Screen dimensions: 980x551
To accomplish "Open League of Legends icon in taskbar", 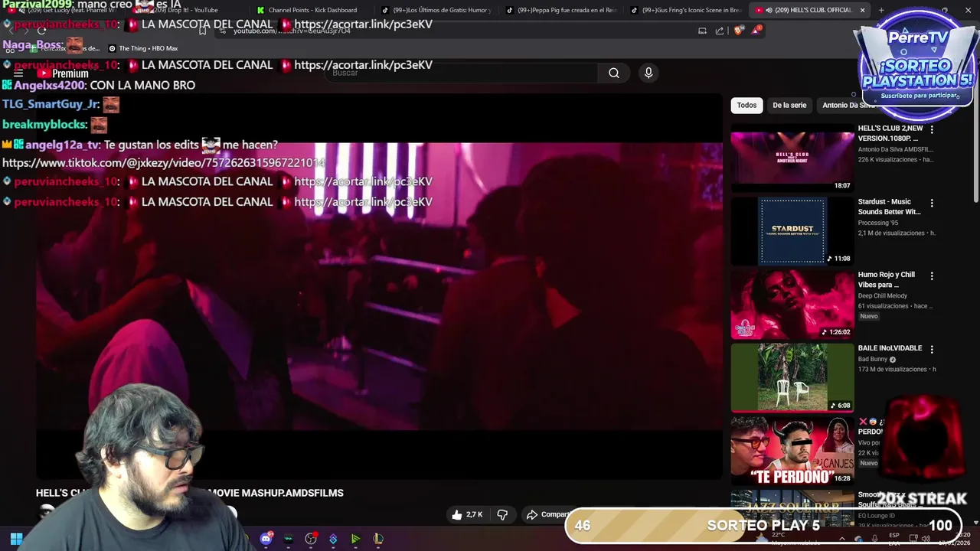I will (x=378, y=539).
